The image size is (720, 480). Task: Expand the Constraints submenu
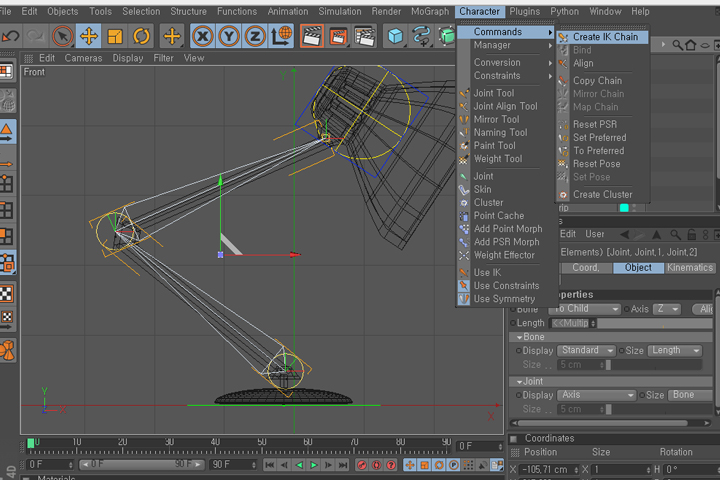505,75
